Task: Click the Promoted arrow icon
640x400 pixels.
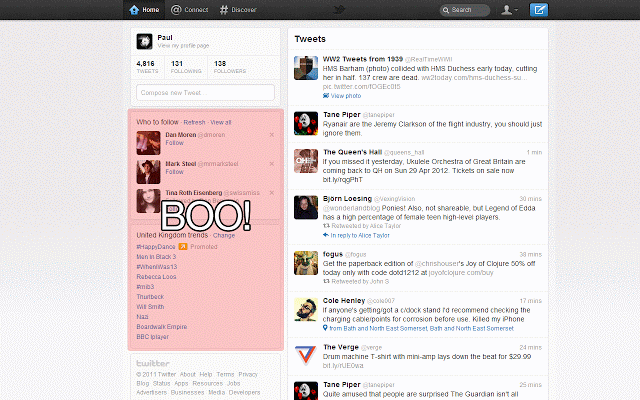Action: (183, 247)
